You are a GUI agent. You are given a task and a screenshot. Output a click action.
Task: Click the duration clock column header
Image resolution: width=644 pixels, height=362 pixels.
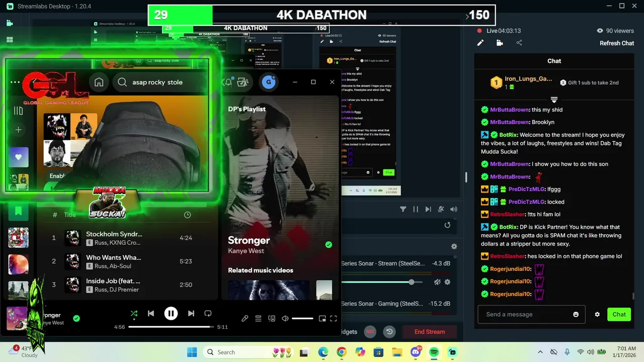point(188,215)
